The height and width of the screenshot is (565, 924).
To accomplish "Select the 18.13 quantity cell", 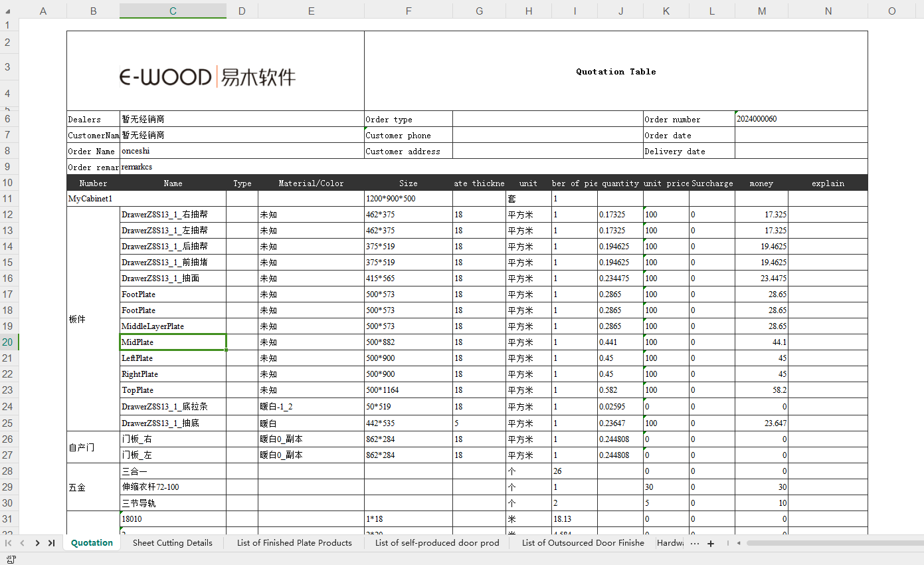I will point(574,519).
